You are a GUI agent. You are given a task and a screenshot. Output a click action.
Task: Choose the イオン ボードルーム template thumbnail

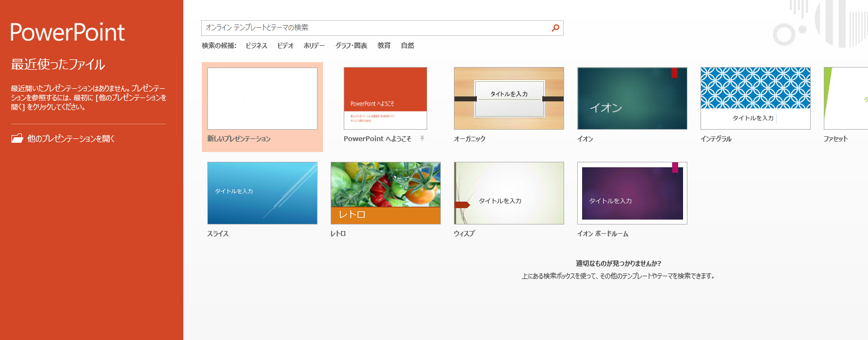coord(632,193)
